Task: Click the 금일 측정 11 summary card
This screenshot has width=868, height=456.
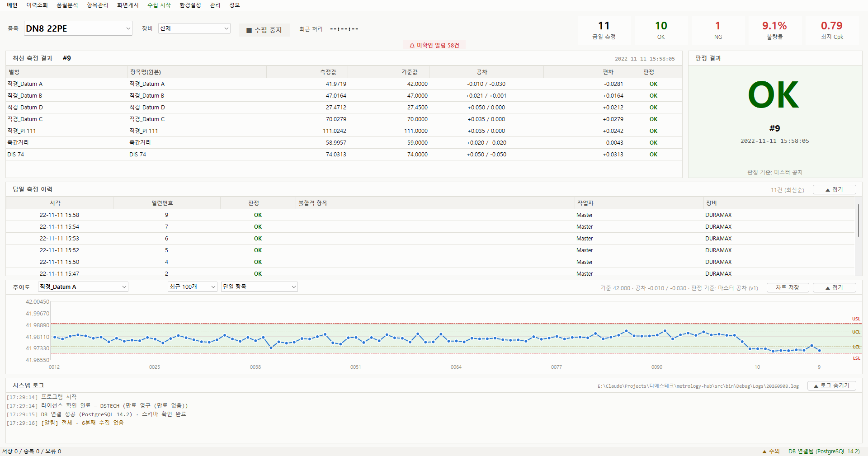Action: [604, 30]
